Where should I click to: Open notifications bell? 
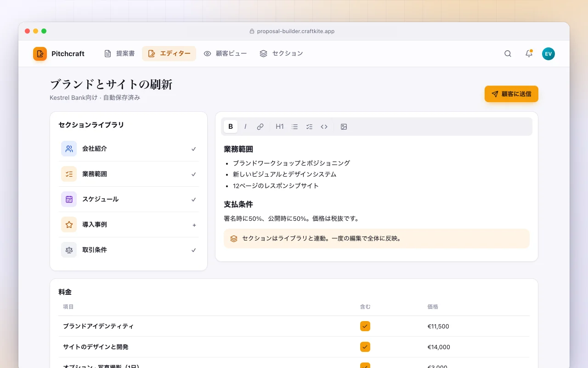tap(529, 54)
